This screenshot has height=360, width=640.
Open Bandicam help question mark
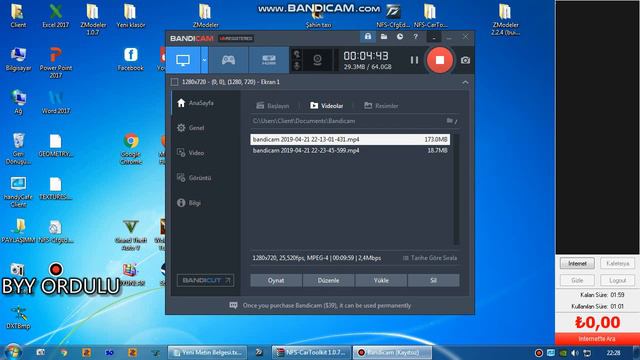point(416,37)
